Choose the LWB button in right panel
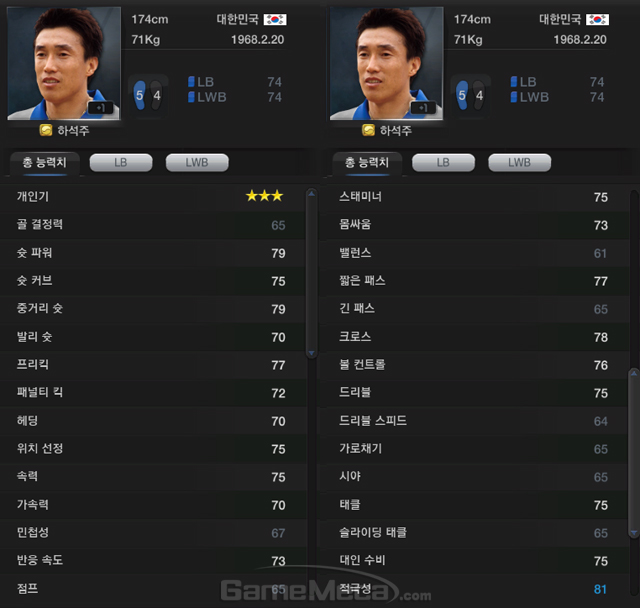 tap(520, 163)
